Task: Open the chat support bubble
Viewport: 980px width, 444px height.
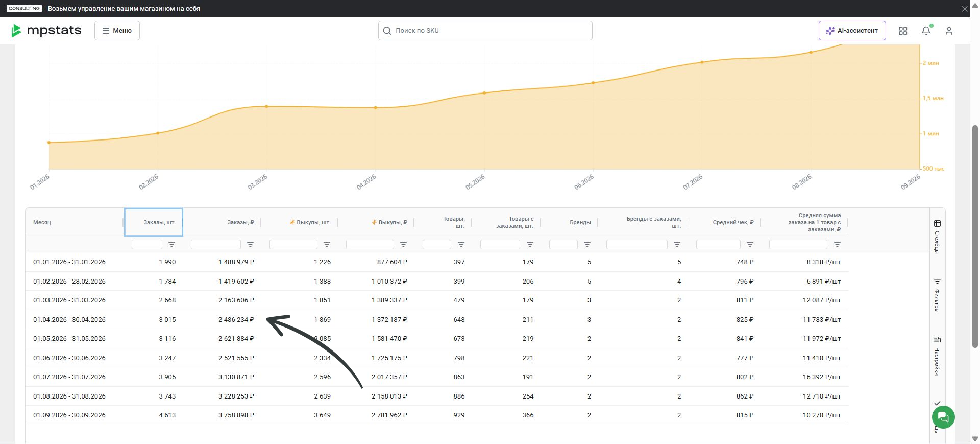Action: point(943,417)
